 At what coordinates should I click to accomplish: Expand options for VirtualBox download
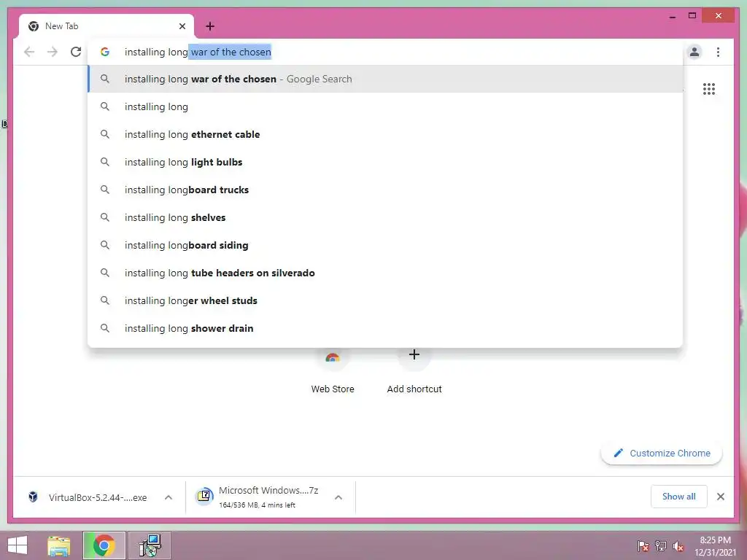click(169, 497)
